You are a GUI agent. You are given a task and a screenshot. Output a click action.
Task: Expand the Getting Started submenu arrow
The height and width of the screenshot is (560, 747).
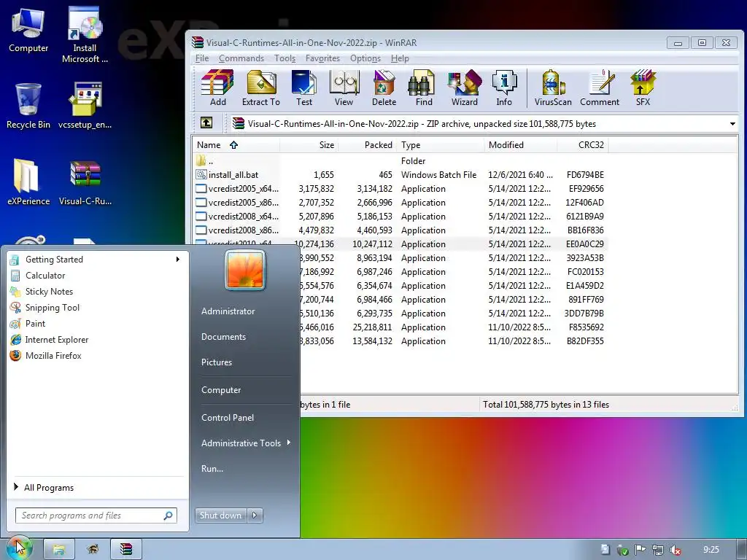[x=178, y=259]
